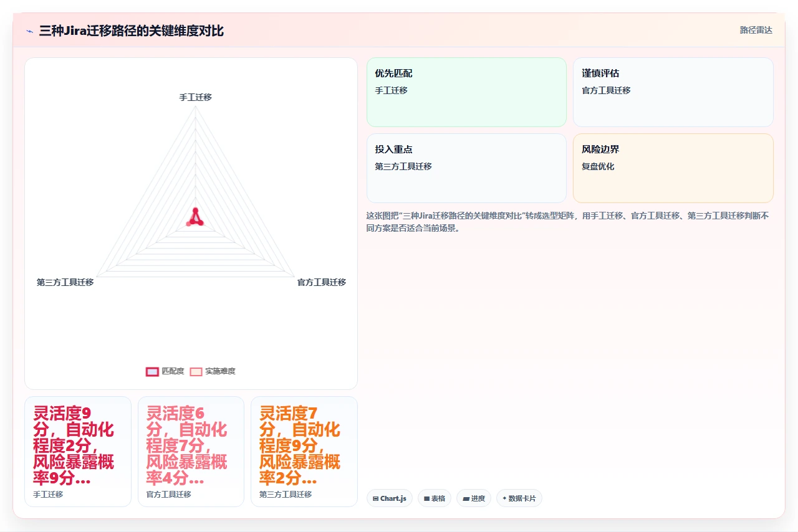Click the 第三方工具迁移 axis label on radar

click(x=65, y=282)
